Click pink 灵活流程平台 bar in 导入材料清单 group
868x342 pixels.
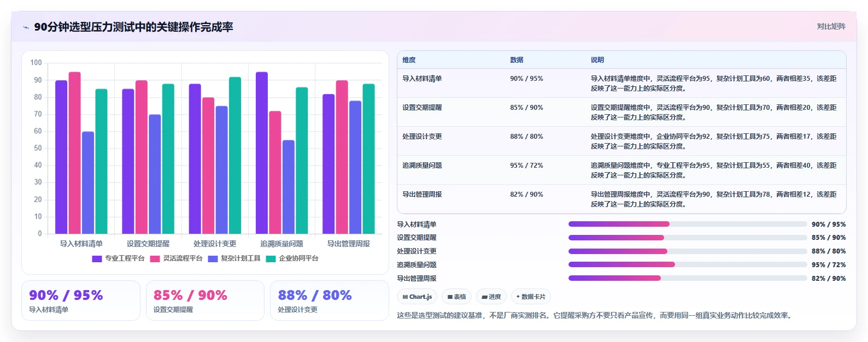point(75,153)
